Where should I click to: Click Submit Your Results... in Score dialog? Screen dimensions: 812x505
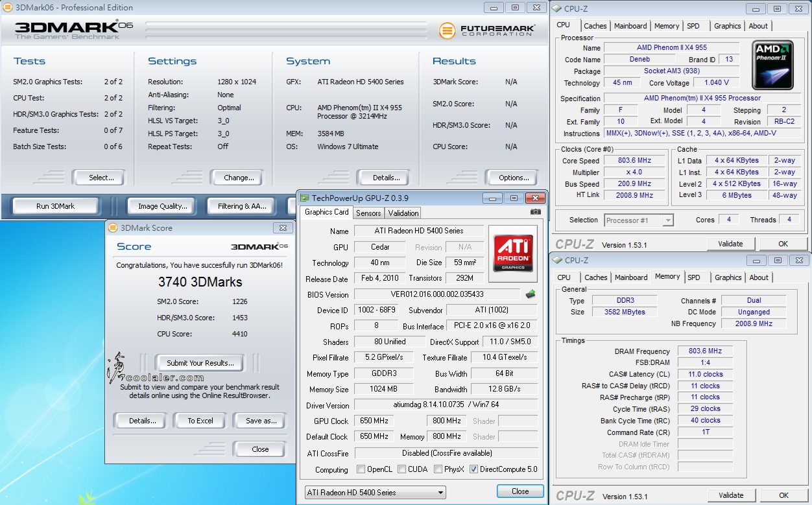(200, 363)
